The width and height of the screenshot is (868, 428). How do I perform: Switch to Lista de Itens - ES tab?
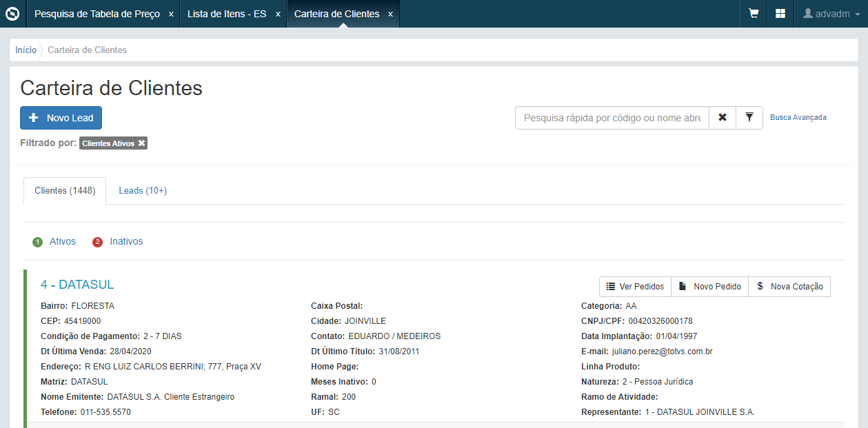227,14
